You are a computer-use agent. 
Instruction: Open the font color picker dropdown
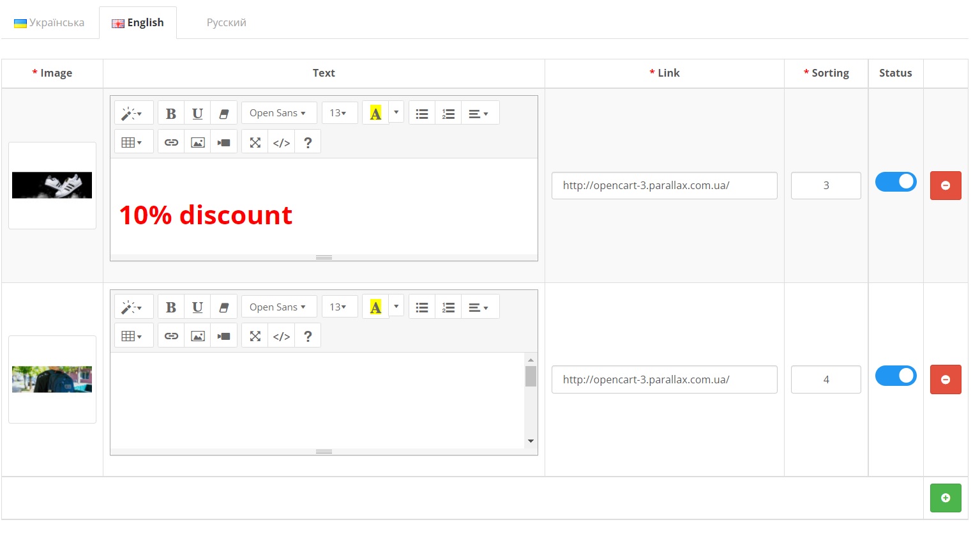(396, 112)
